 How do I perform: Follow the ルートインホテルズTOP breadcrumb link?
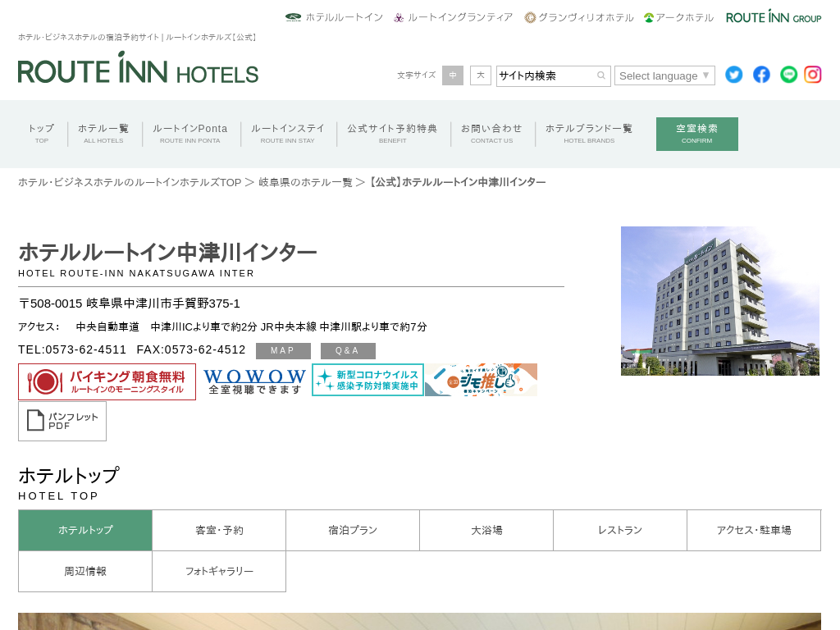(130, 182)
